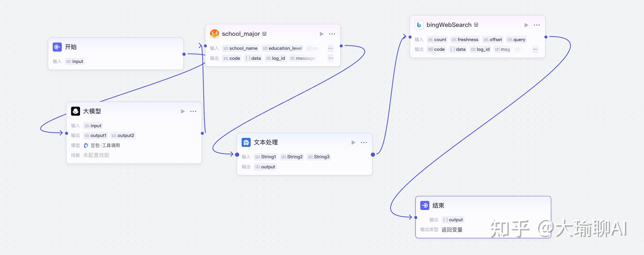Click the 开始 node start icon
644x255 pixels.
(57, 47)
